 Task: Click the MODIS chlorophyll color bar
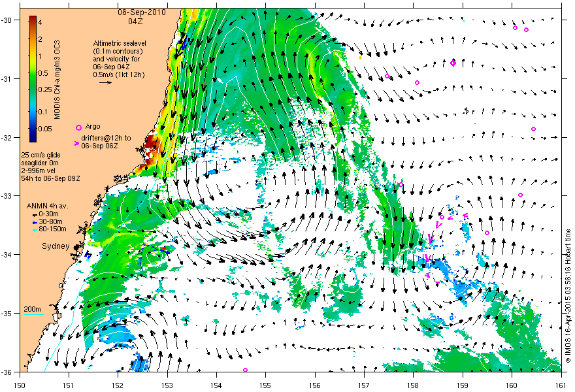pos(33,78)
